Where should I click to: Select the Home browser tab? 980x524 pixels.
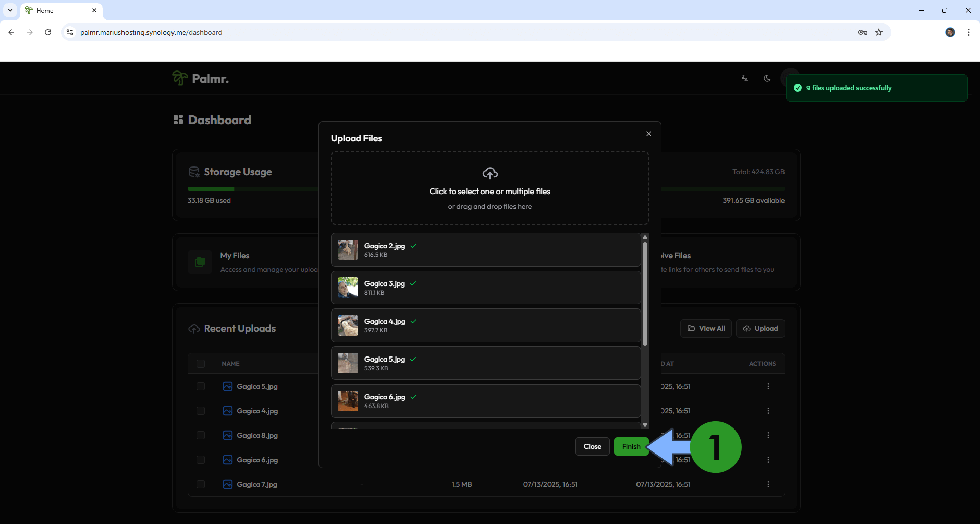(61, 10)
